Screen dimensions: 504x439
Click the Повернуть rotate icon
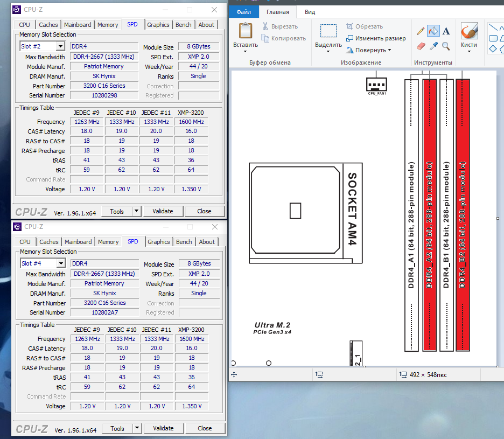[349, 50]
